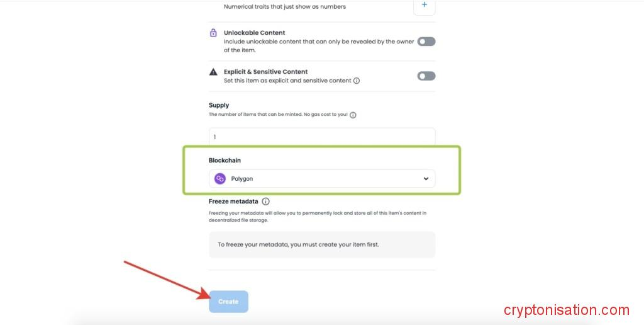This screenshot has height=325, width=644.
Task: Turn on Explicit & Sensitive Content switch
Action: point(426,76)
